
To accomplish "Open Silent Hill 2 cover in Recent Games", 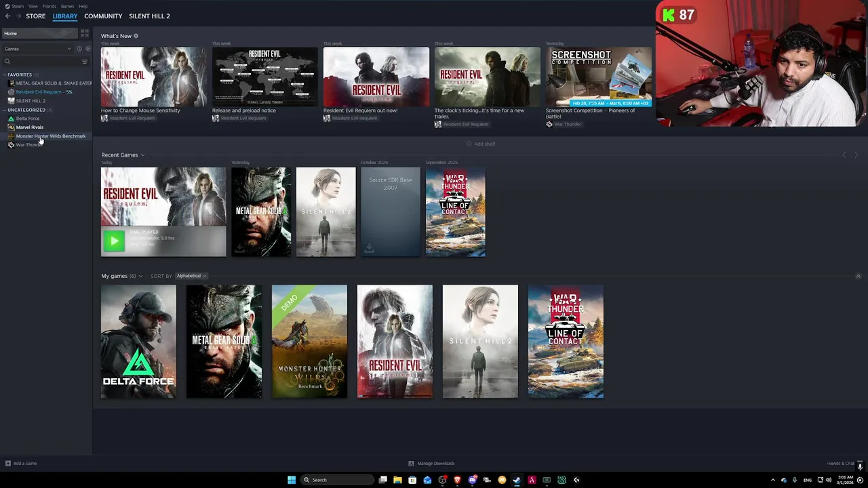I will coord(325,212).
